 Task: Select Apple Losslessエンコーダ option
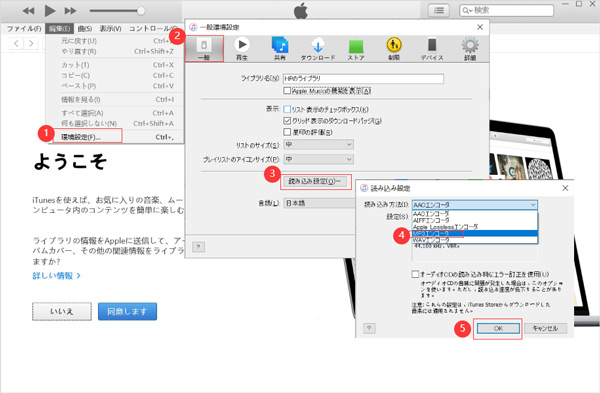474,227
